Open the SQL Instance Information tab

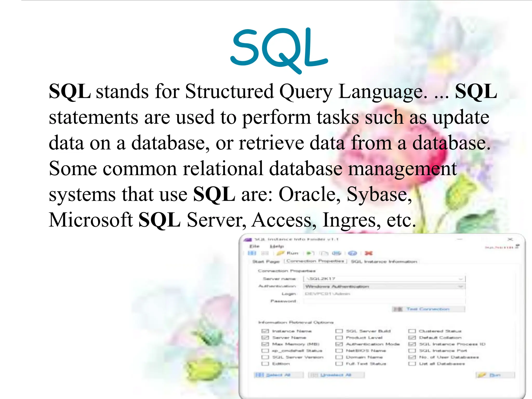point(384,261)
